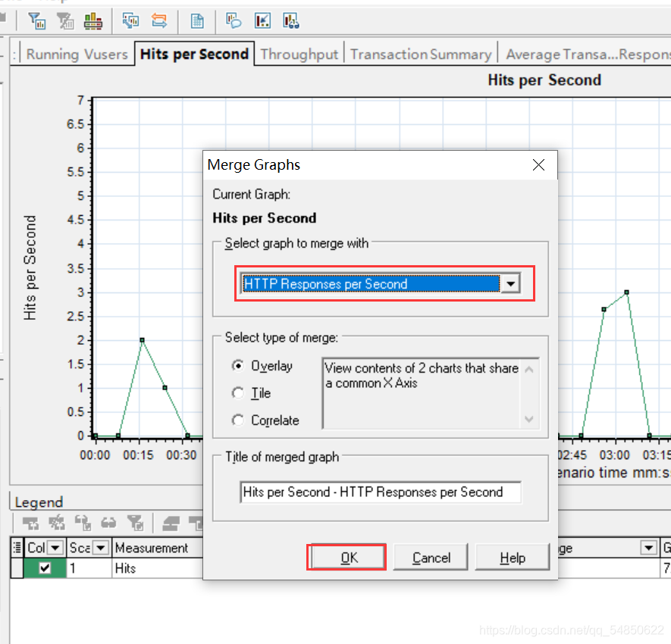
Task: Switch to the Running Vusers tab
Action: pyautogui.click(x=77, y=55)
